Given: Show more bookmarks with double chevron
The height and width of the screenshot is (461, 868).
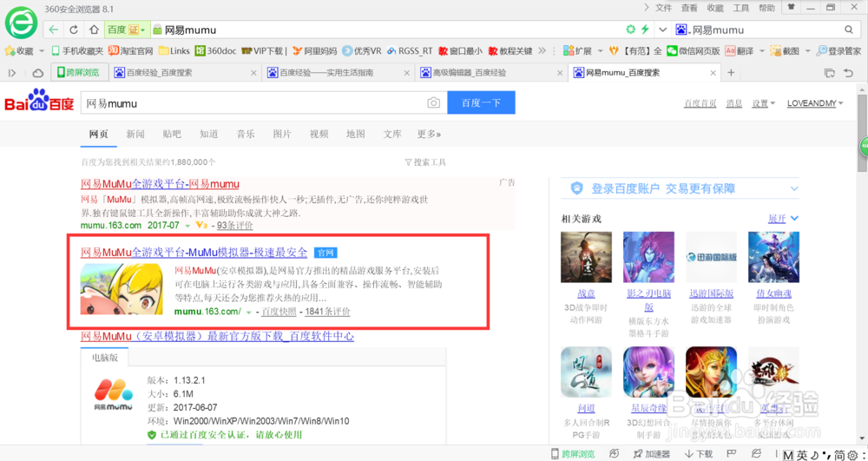Looking at the screenshot, I should click(542, 51).
